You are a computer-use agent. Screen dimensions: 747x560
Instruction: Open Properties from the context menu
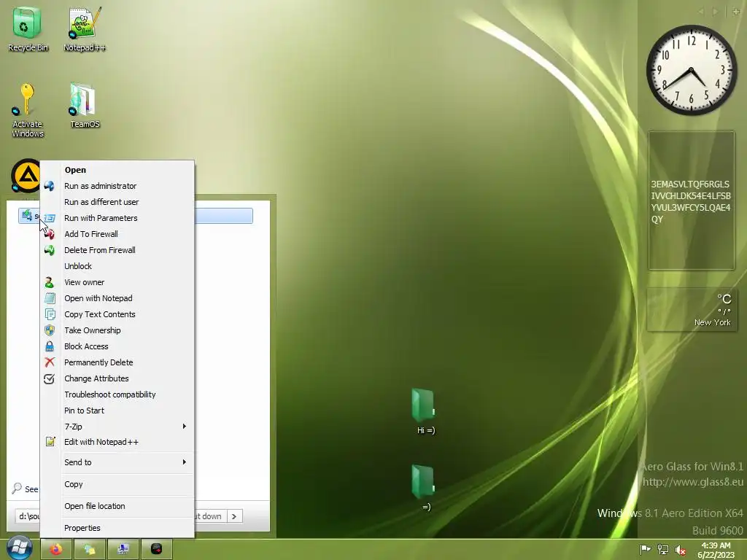(117, 528)
